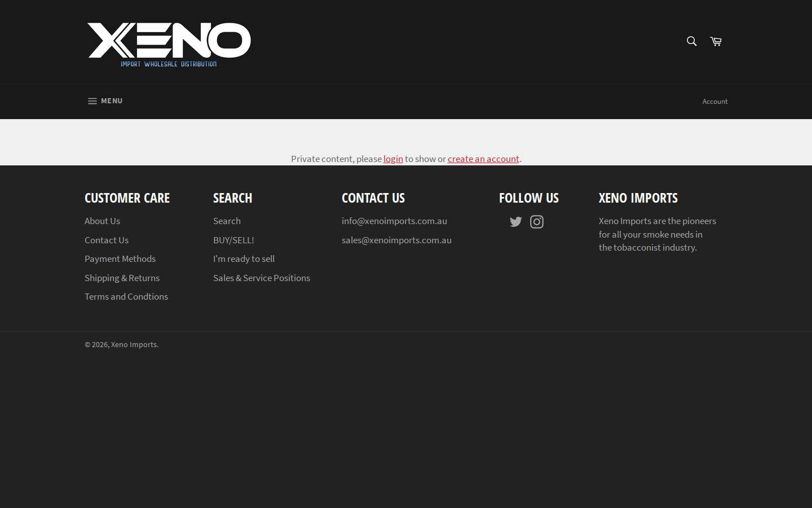Click Xeno Imports copyright link
This screenshot has height=508, width=812.
coord(134,344)
